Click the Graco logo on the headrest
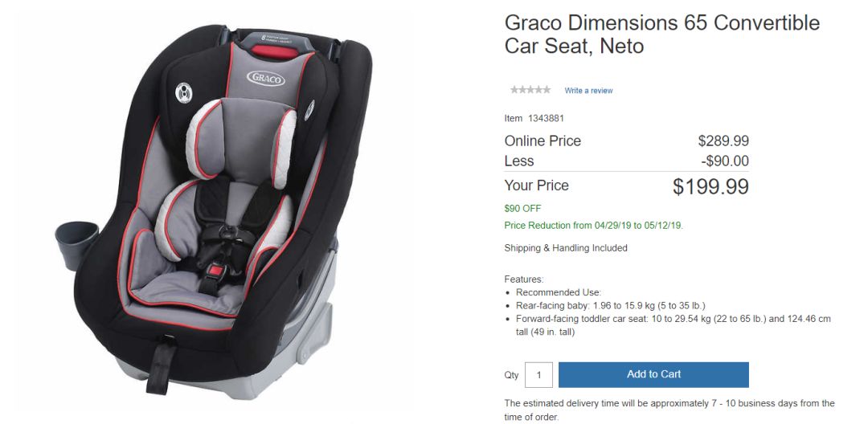 click(266, 78)
